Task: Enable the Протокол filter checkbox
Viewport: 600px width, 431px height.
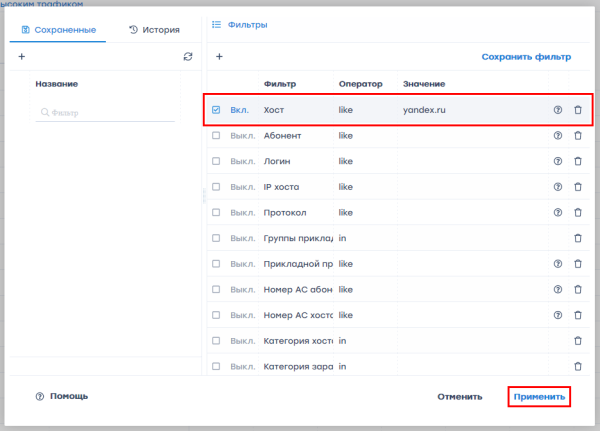Action: 216,213
